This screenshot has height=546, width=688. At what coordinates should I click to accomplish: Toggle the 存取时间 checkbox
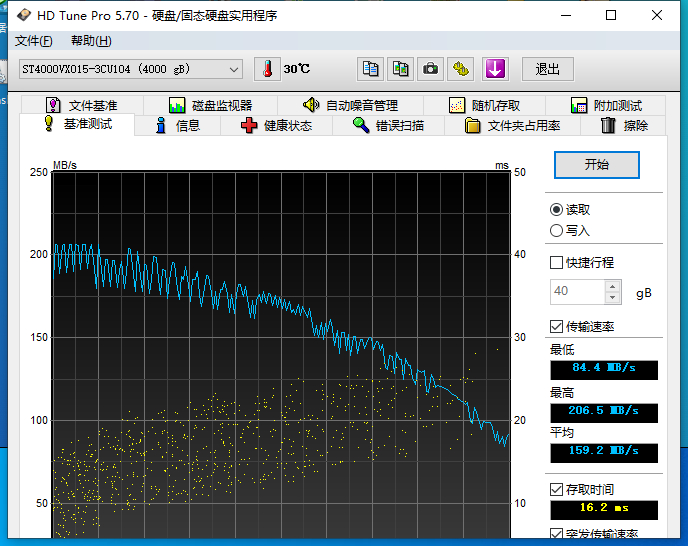click(556, 489)
